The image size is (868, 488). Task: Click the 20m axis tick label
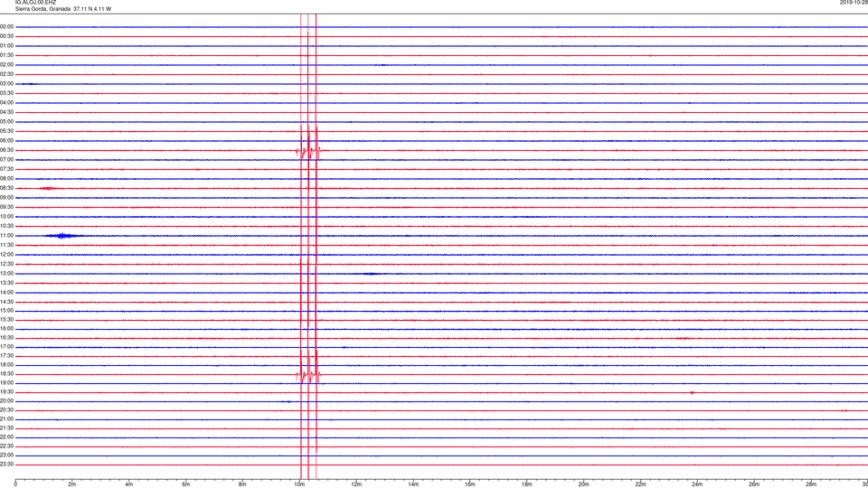pyautogui.click(x=583, y=484)
